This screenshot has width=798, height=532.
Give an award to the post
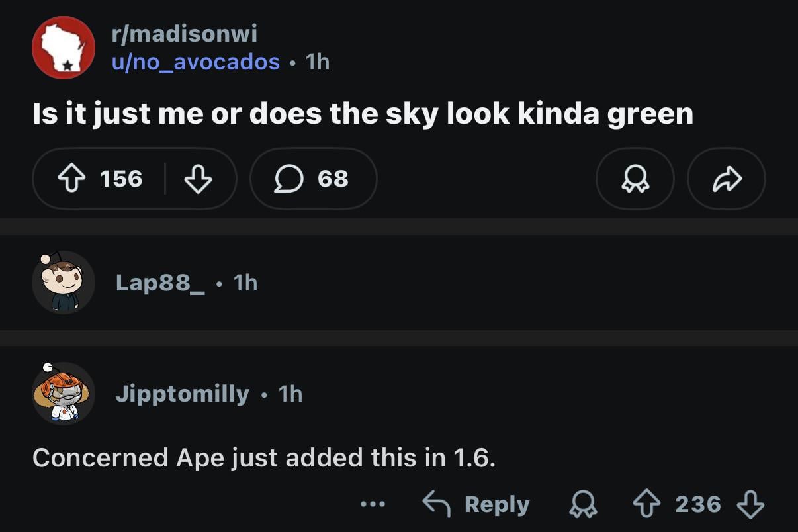pos(635,179)
